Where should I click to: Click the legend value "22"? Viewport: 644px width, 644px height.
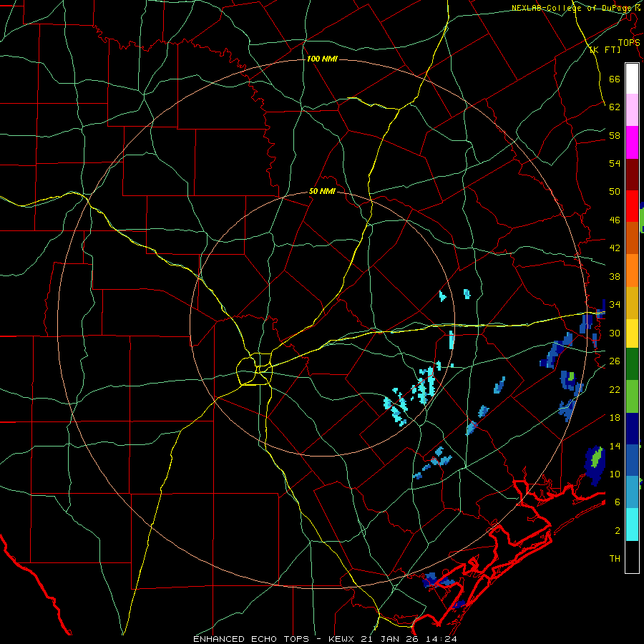[x=615, y=390]
